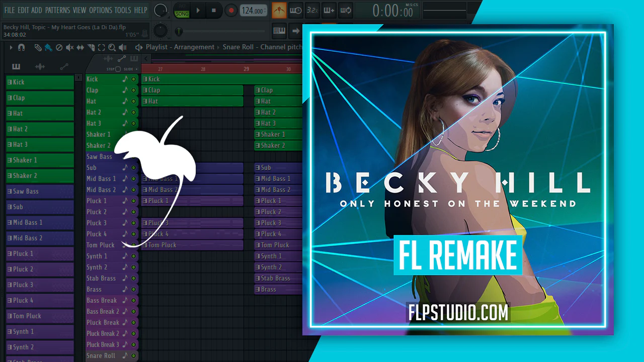This screenshot has height=362, width=644.
Task: Select the magnet snap icon in playlist toolbar
Action: (x=21, y=47)
